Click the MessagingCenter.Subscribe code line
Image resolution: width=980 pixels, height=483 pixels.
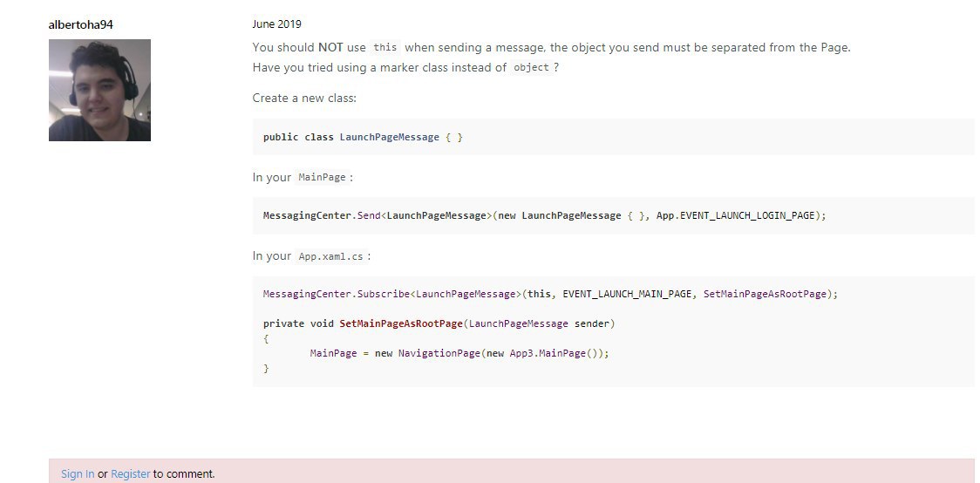click(x=550, y=295)
